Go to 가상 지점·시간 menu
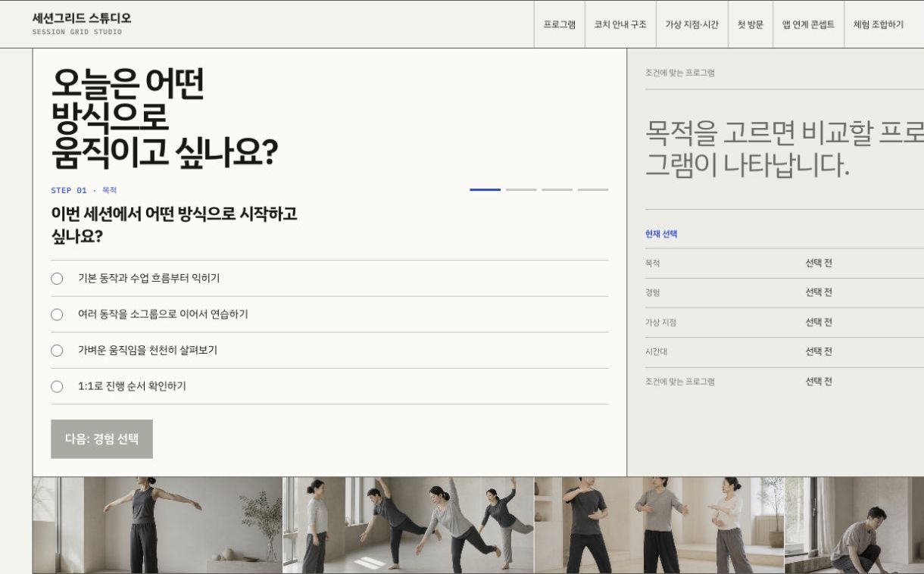The height and width of the screenshot is (574, 924). click(x=691, y=24)
